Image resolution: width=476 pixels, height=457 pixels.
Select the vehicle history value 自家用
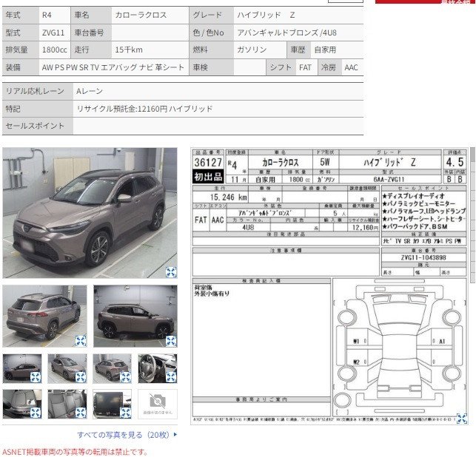tap(325, 50)
